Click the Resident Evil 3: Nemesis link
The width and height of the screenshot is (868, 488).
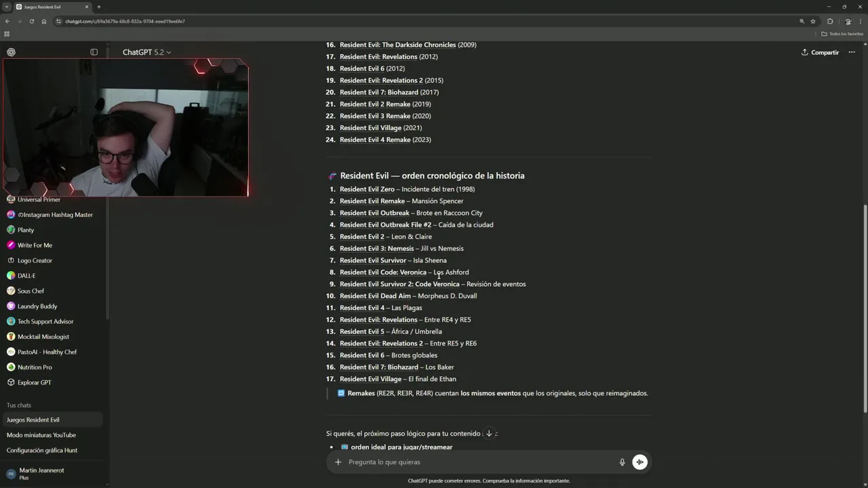376,249
